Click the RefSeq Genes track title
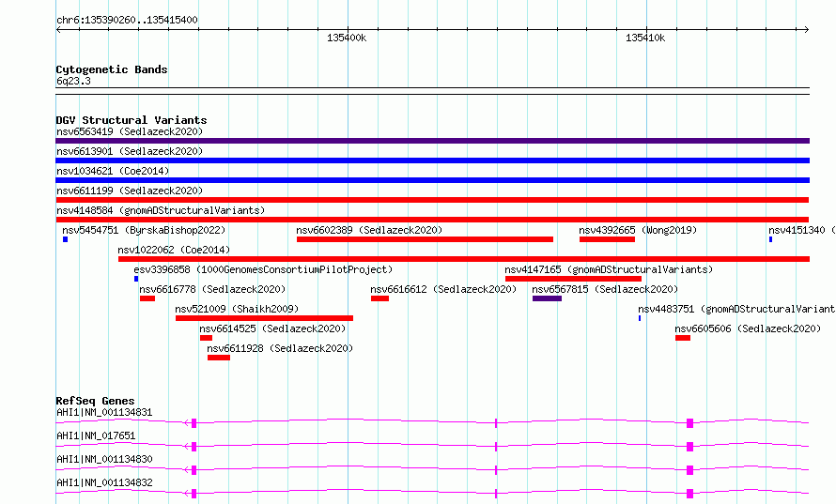Viewport: 836px width, 504px height. pos(95,401)
